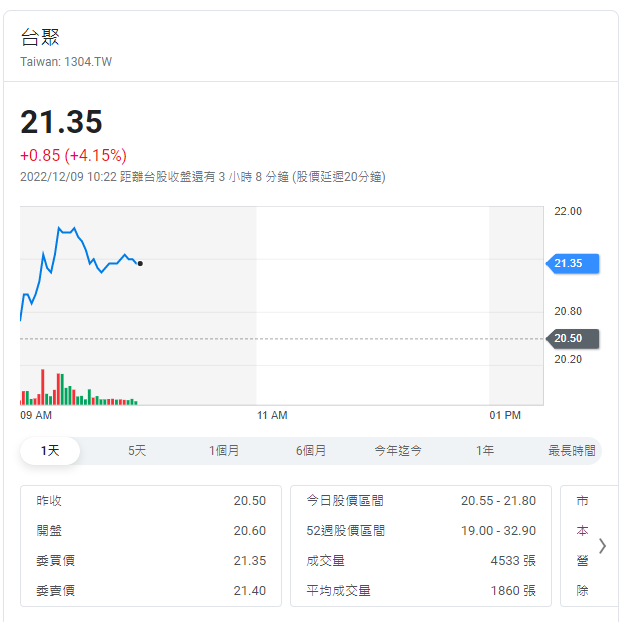Click the Taiwan: 1304.TW ticker text
Image resolution: width=623 pixels, height=622 pixels.
point(66,62)
